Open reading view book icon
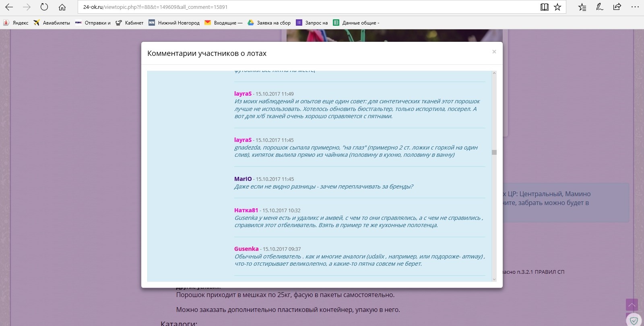Image resolution: width=644 pixels, height=326 pixels. [545, 7]
